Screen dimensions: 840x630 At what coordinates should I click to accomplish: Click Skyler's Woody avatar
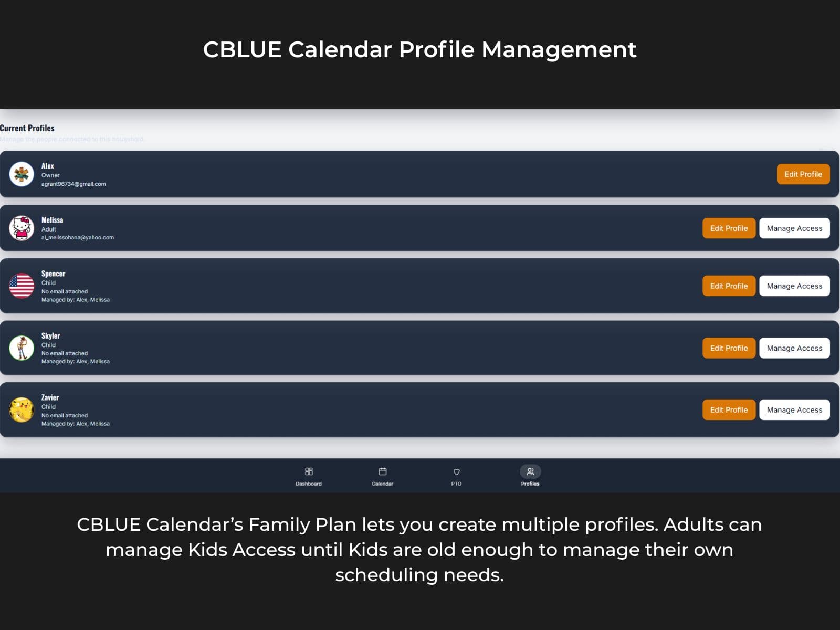click(23, 348)
